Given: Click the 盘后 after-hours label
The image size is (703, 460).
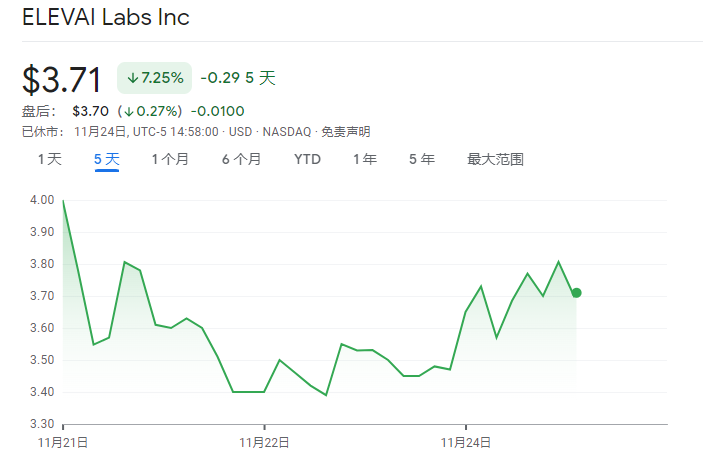Looking at the screenshot, I should [39, 111].
